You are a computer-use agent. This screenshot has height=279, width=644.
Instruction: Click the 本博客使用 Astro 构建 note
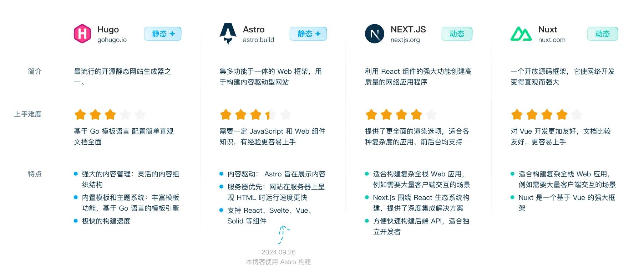[278, 262]
